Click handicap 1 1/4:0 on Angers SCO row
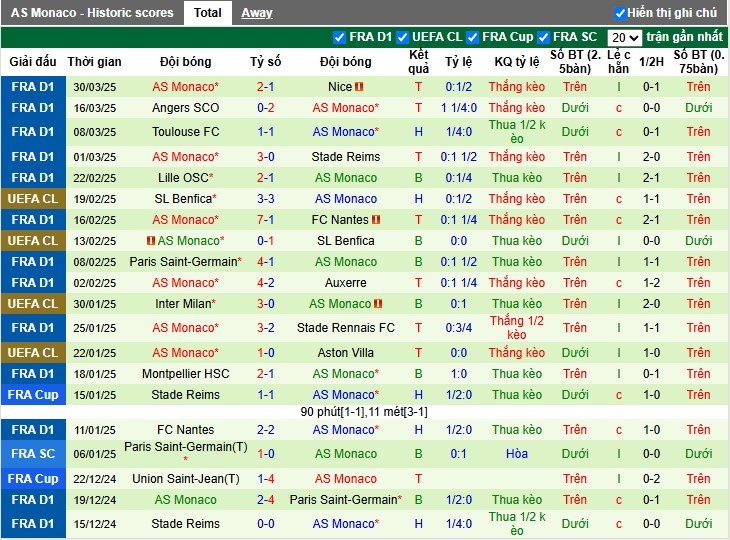The width and height of the screenshot is (730, 540). (x=459, y=108)
